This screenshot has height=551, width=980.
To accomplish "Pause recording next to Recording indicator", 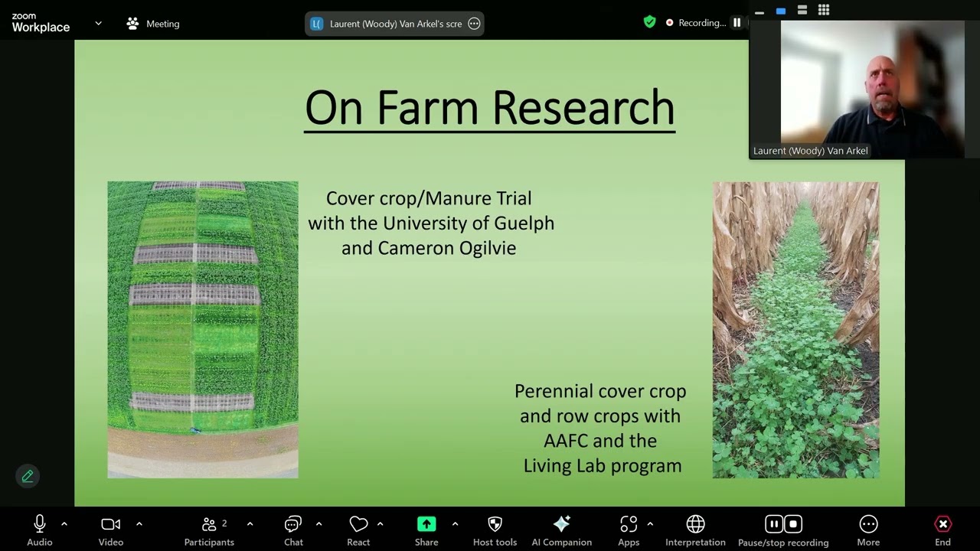I will (x=737, y=23).
